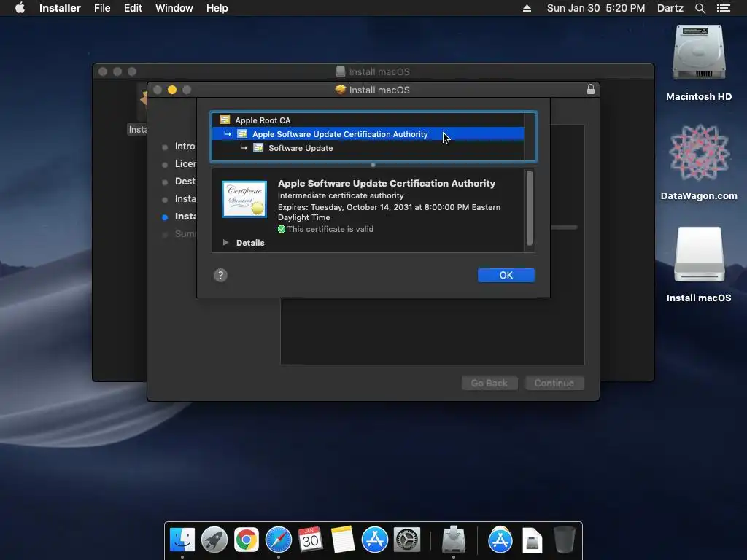Click the Software Update row certificate icon
Screen dimensions: 747x560
coord(258,147)
